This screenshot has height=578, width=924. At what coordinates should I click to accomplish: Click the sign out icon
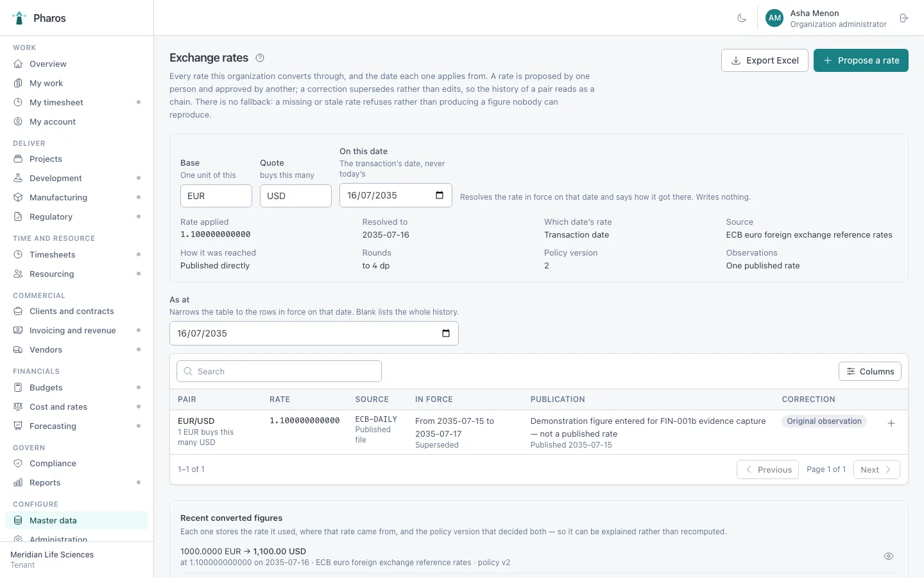(904, 18)
